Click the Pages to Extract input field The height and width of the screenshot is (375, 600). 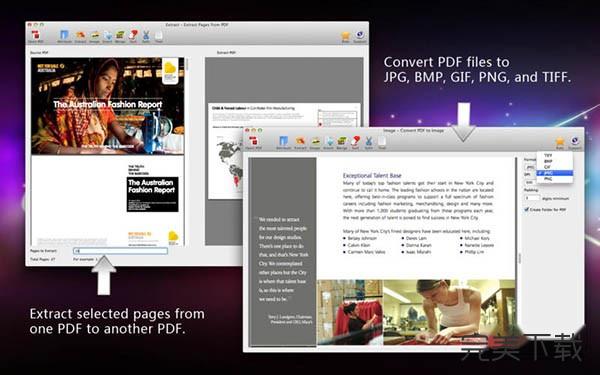121,251
